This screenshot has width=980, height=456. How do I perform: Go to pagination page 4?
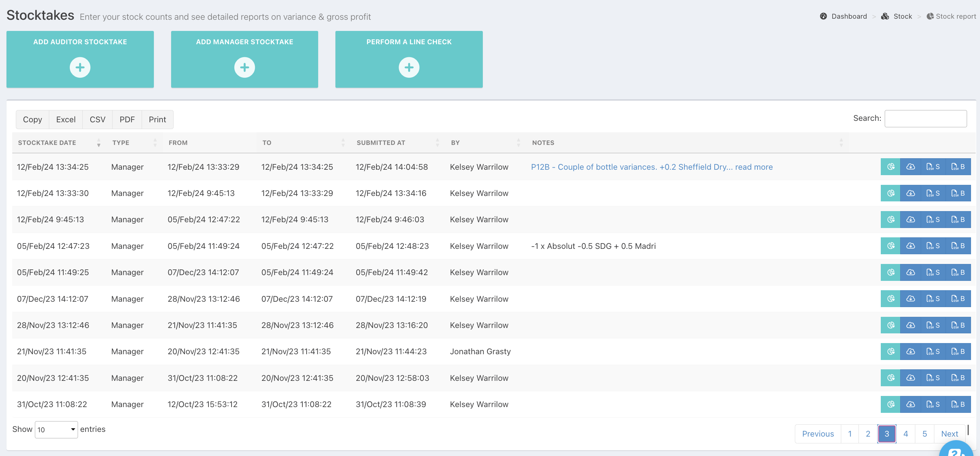[x=906, y=434]
